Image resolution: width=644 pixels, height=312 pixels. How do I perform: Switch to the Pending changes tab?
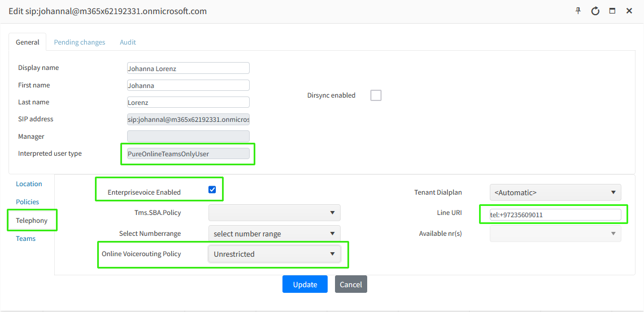[x=80, y=42]
